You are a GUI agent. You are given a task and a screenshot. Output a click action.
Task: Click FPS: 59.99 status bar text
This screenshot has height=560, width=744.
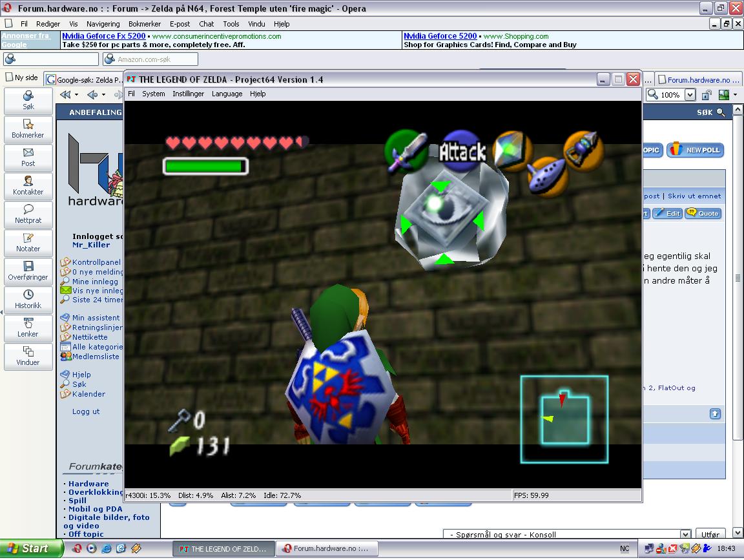[x=532, y=495]
